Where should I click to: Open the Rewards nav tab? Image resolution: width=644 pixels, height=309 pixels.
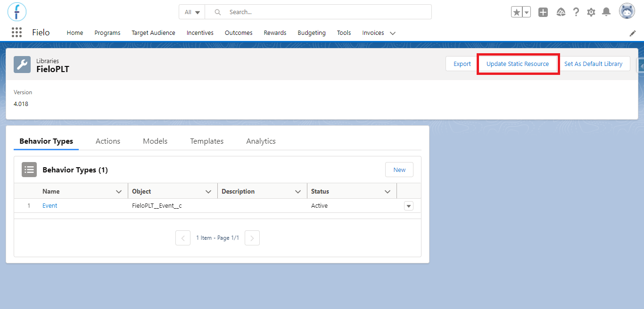[x=275, y=33]
